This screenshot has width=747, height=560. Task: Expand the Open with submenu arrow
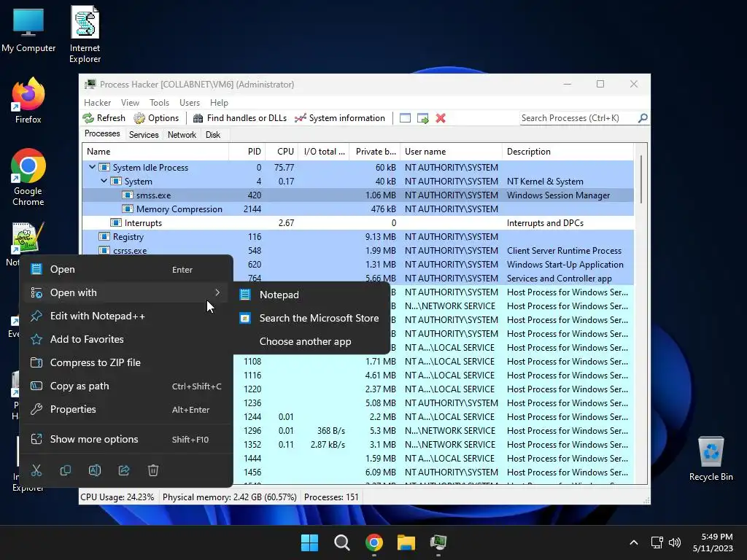click(x=217, y=292)
